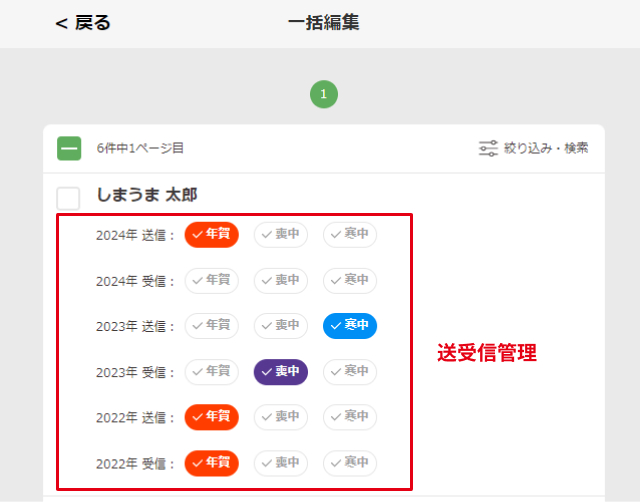640x502 pixels.
Task: Enable 喪中 on 2024年 送信 row
Action: [x=281, y=235]
